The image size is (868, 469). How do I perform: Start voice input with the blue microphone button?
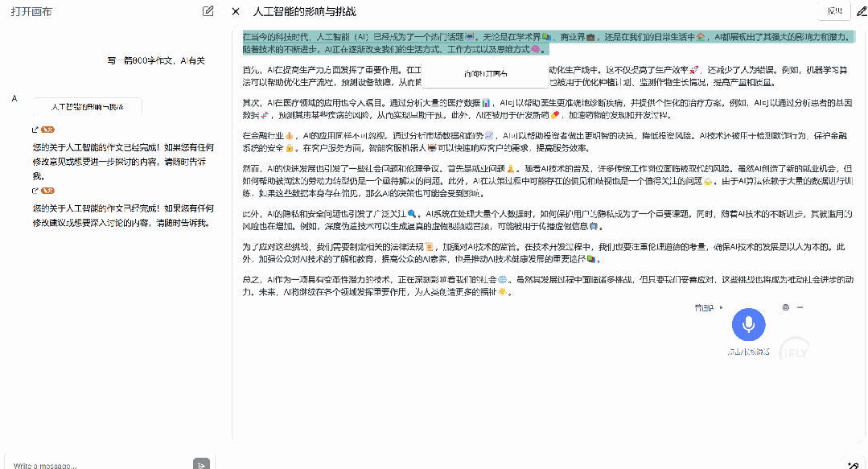749,324
